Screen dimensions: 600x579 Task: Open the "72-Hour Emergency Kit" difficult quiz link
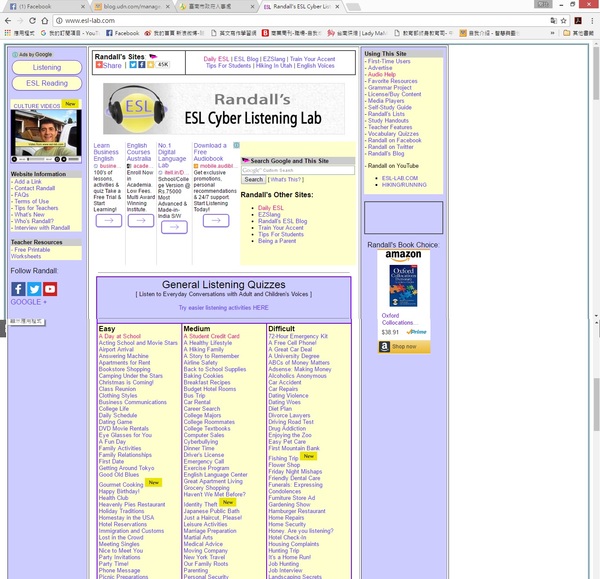298,337
